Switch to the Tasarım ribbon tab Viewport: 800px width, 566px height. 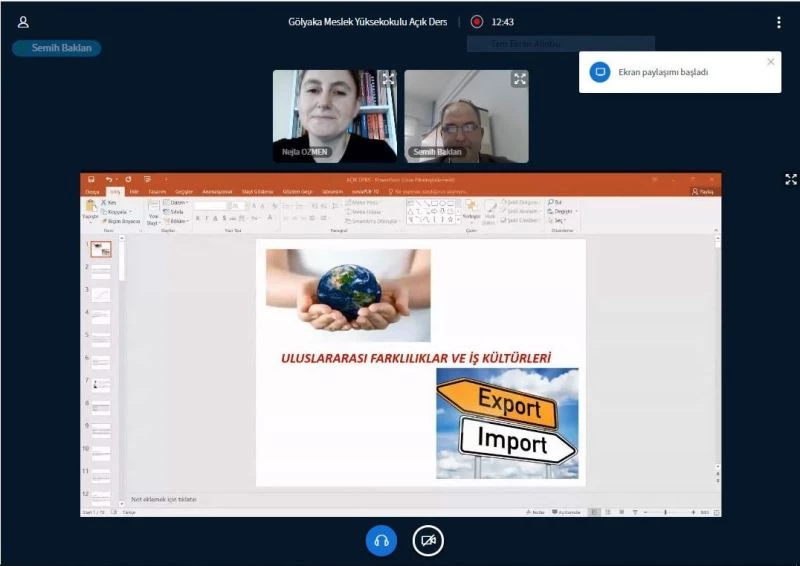tap(157, 191)
